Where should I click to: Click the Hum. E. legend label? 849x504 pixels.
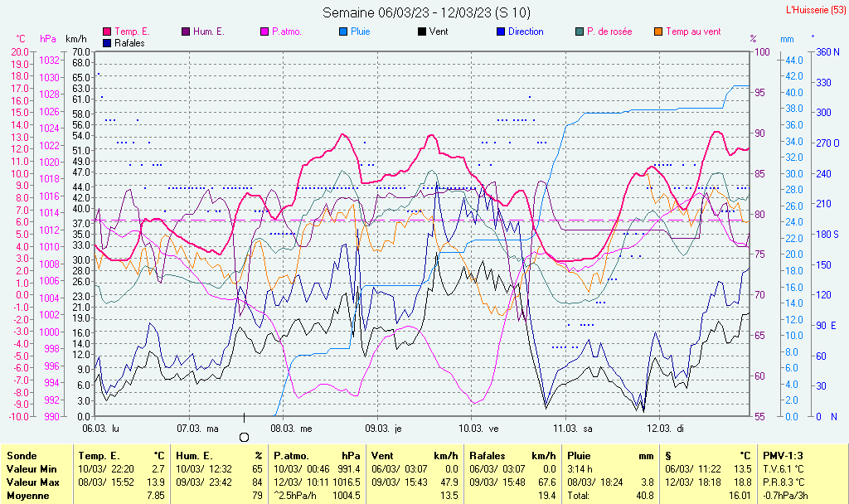click(x=208, y=32)
